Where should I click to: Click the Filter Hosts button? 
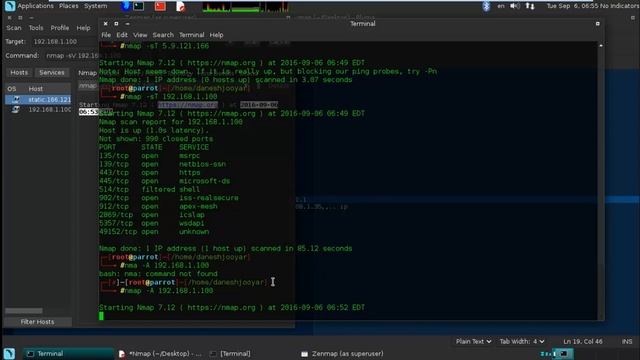tap(38, 322)
